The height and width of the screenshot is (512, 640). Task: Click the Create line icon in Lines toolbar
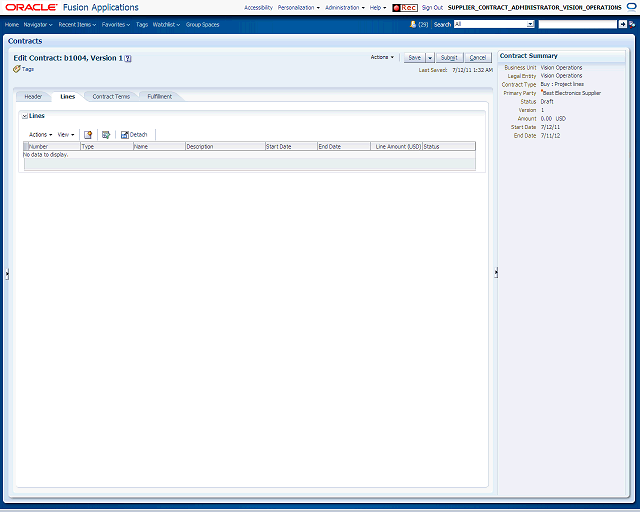click(x=88, y=135)
